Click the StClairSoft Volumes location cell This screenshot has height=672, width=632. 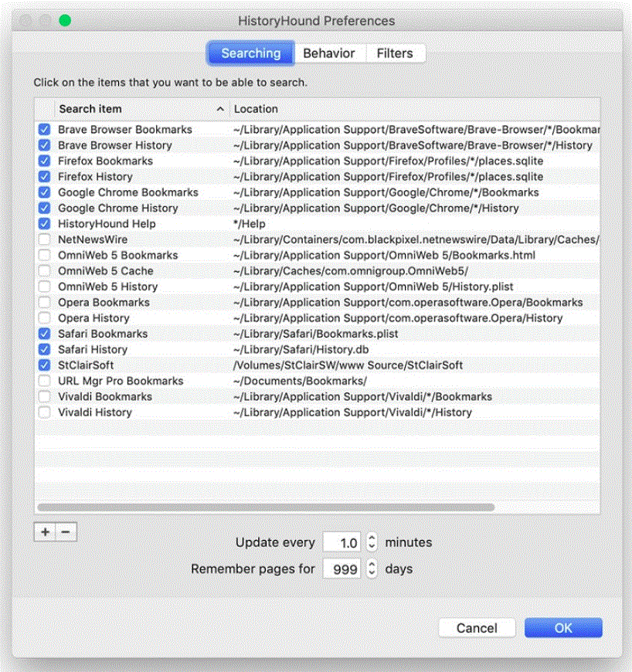(348, 365)
